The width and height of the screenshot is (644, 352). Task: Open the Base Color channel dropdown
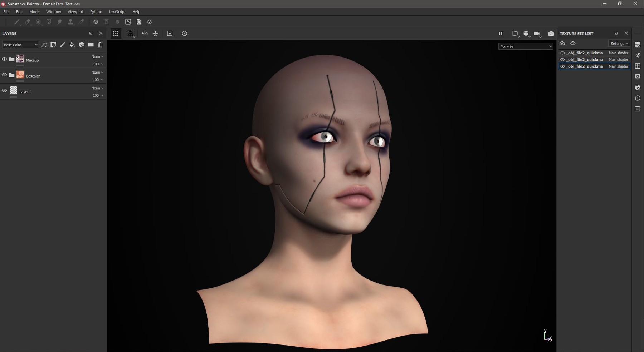click(x=20, y=44)
